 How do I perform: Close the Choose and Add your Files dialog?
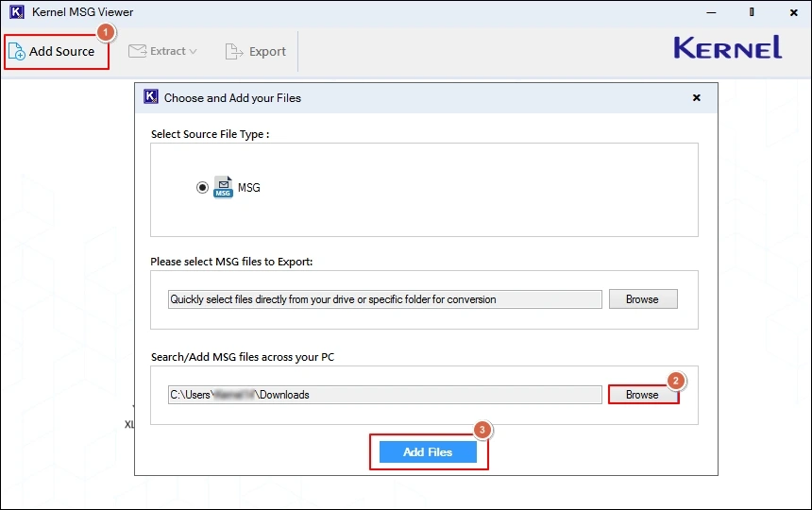tap(697, 97)
